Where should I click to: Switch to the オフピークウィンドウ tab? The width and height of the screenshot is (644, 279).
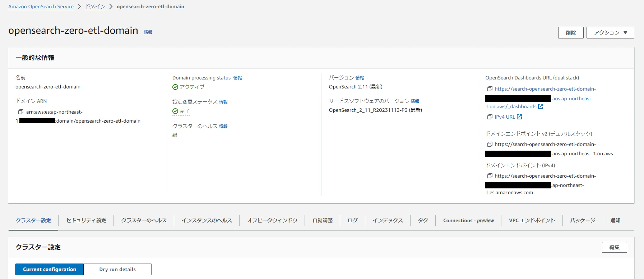[x=272, y=220]
